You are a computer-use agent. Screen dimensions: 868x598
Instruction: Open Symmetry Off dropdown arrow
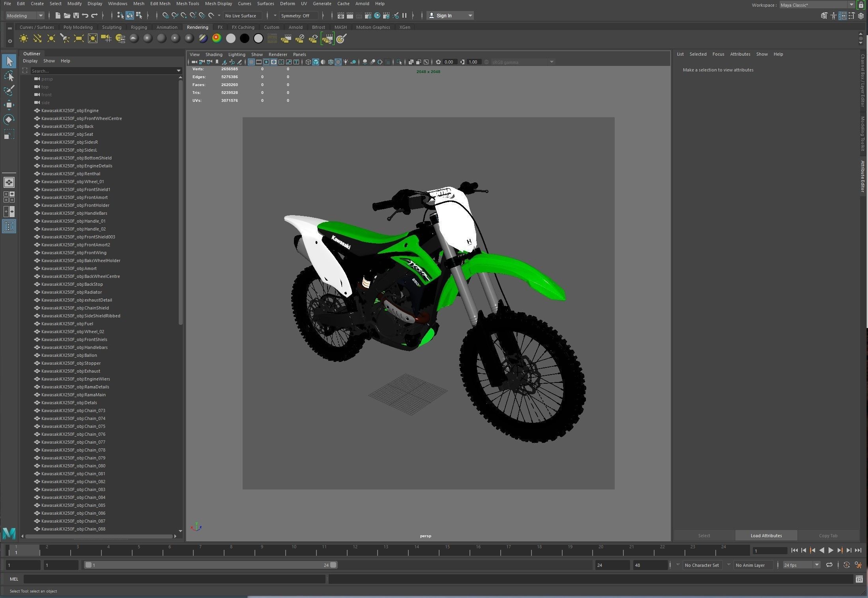(275, 15)
